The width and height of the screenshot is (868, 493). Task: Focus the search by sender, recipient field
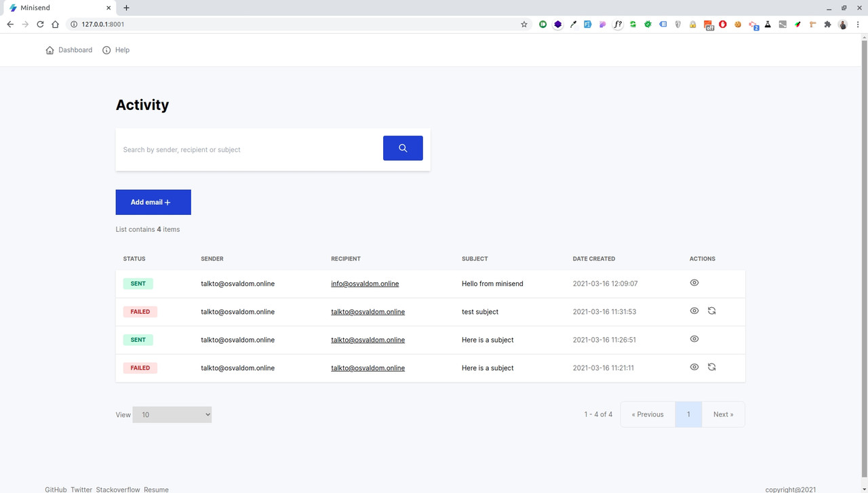pos(250,149)
